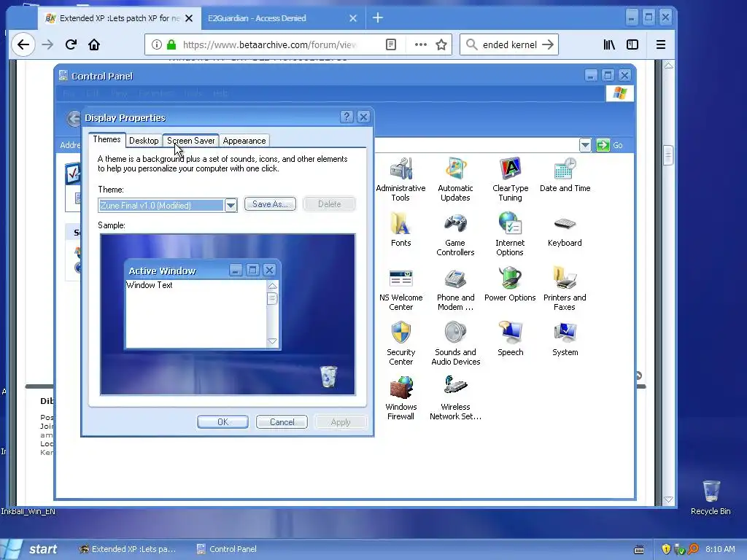Open the Automatic Updates icon

[455, 179]
